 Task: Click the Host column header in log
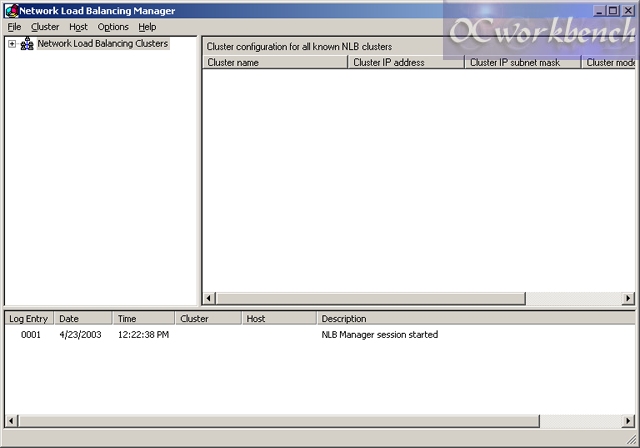(x=279, y=319)
